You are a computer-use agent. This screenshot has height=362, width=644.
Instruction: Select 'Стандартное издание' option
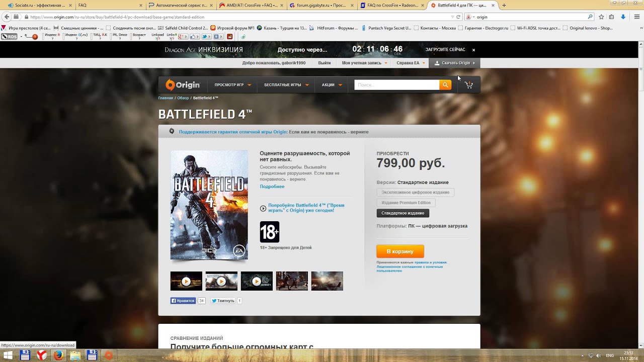(x=403, y=213)
